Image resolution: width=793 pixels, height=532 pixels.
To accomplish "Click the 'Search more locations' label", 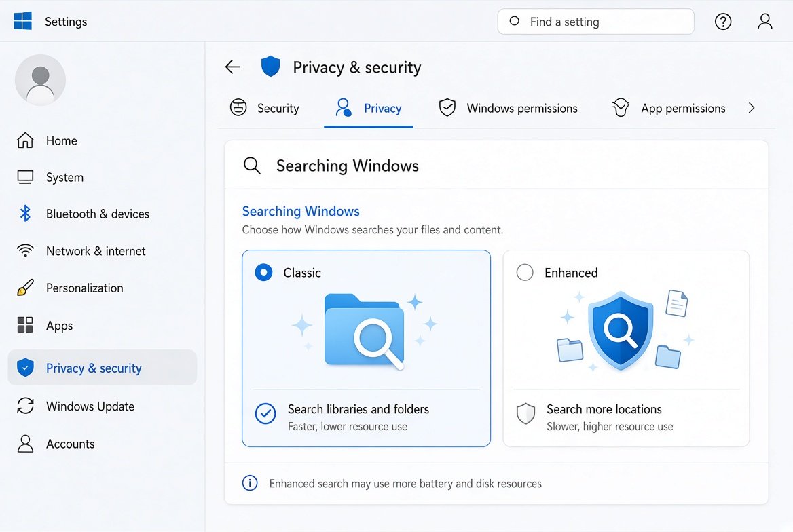I will 604,409.
